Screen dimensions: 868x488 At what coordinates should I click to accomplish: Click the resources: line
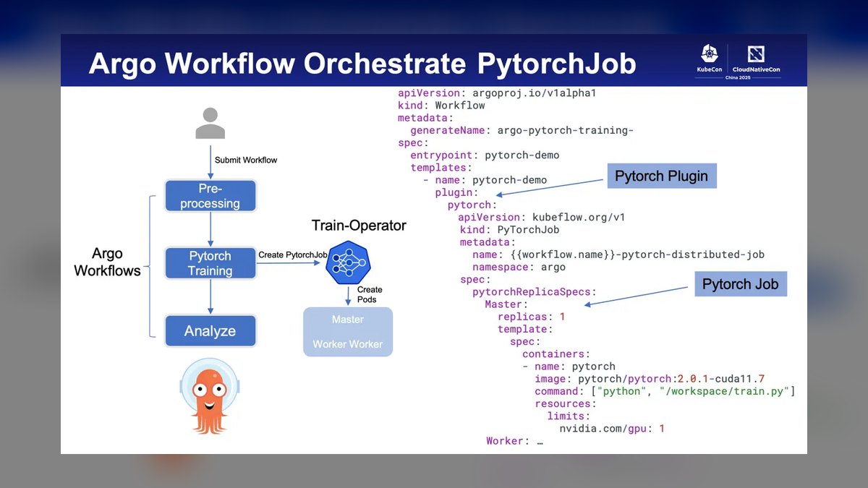click(x=566, y=403)
